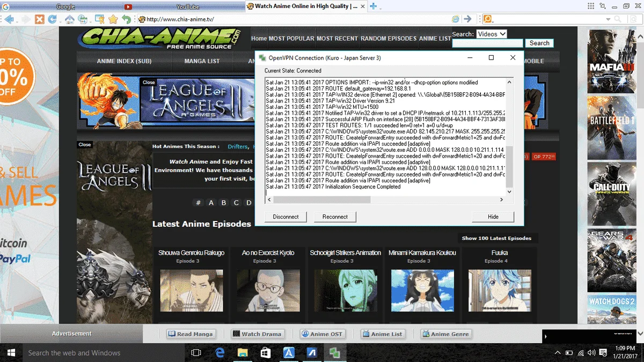Screen dimensions: 644x362
Task: Click the Disconnect button in OpenVPN
Action: pos(286,217)
